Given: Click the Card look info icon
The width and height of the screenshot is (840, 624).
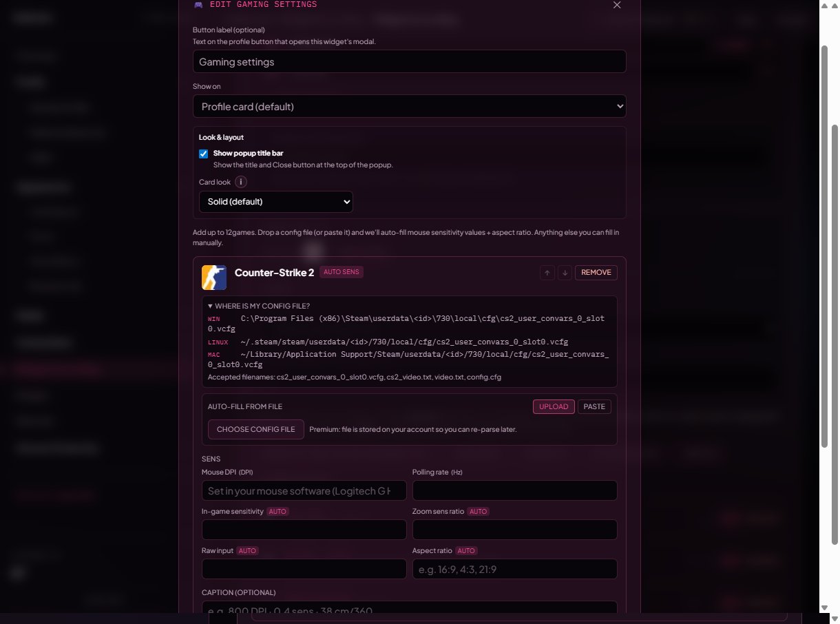Looking at the screenshot, I should 241,183.
